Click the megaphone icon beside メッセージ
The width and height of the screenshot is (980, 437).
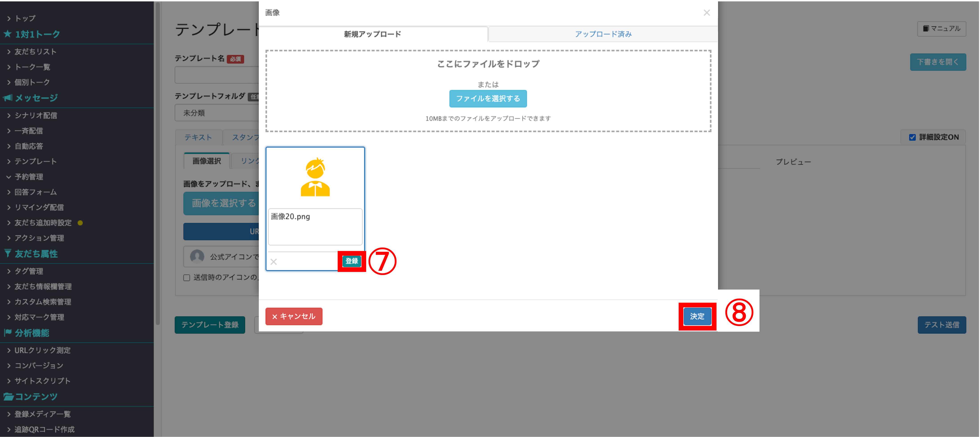[x=7, y=98]
